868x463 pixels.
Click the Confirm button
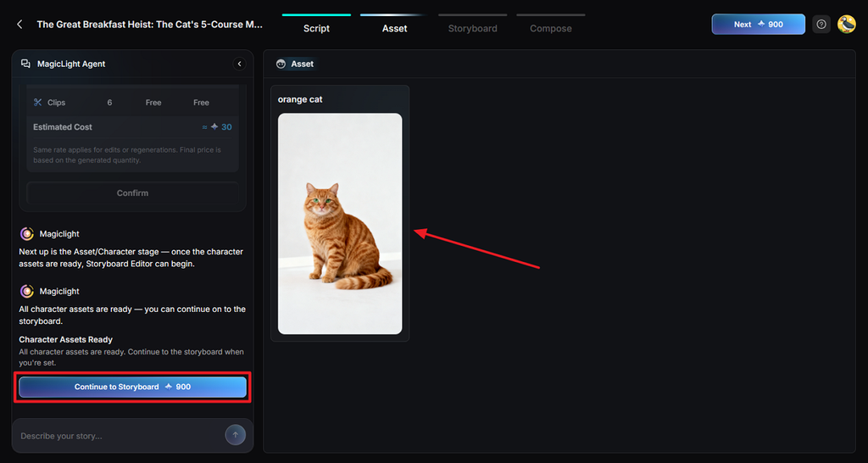coord(132,193)
